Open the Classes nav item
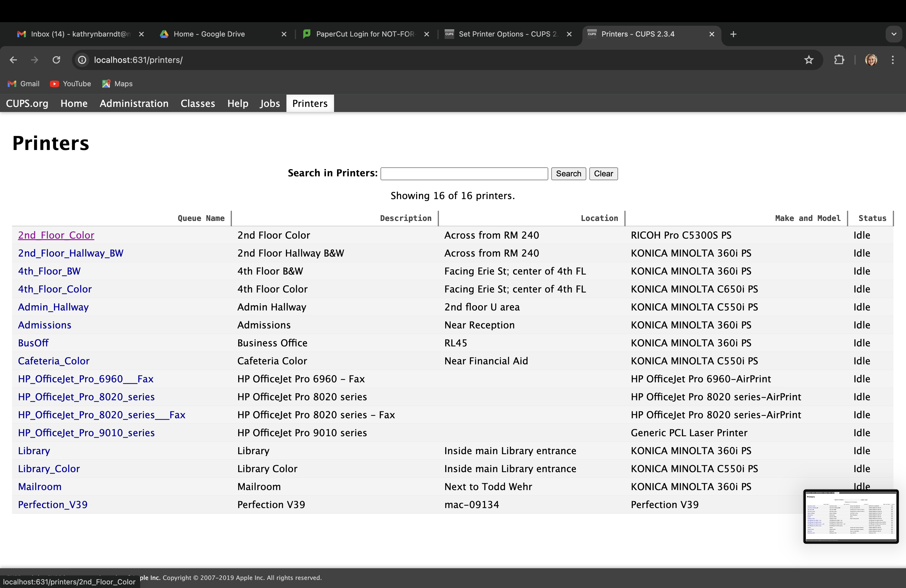Image resolution: width=906 pixels, height=588 pixels. point(197,104)
